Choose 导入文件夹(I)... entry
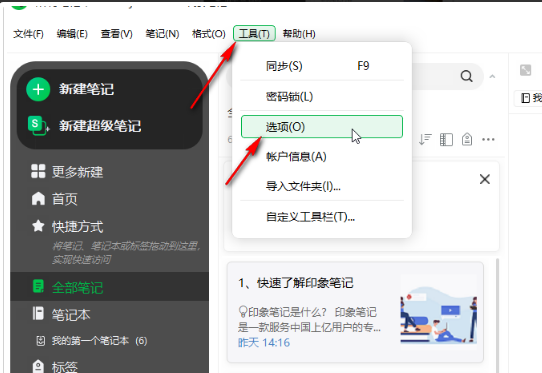Image resolution: width=542 pixels, height=373 pixels. pos(321,186)
